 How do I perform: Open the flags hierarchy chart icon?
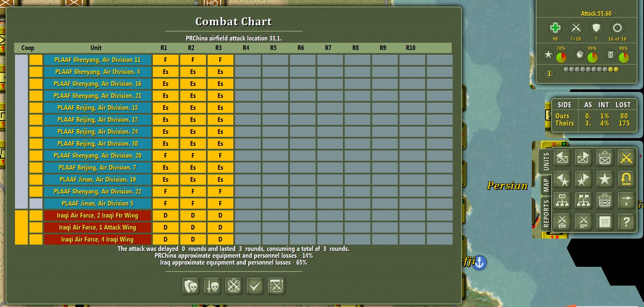[583, 201]
